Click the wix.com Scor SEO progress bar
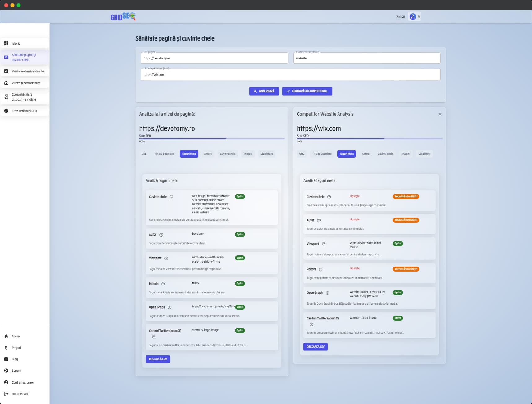 pyautogui.click(x=369, y=139)
